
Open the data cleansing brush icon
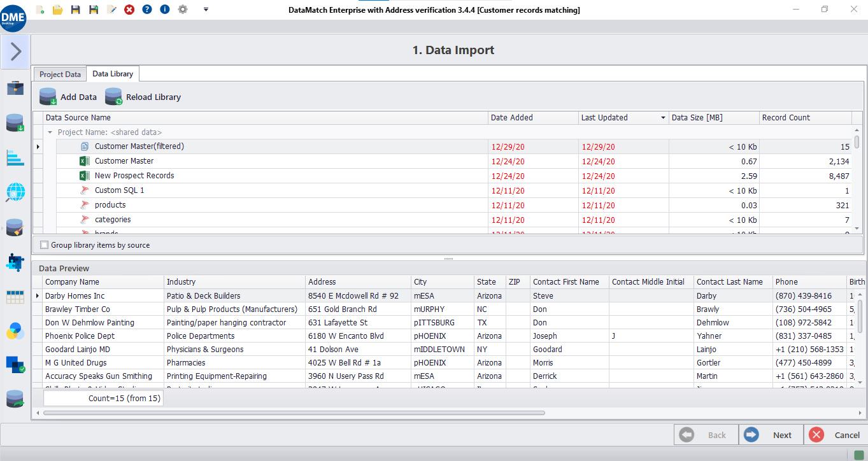(15, 227)
